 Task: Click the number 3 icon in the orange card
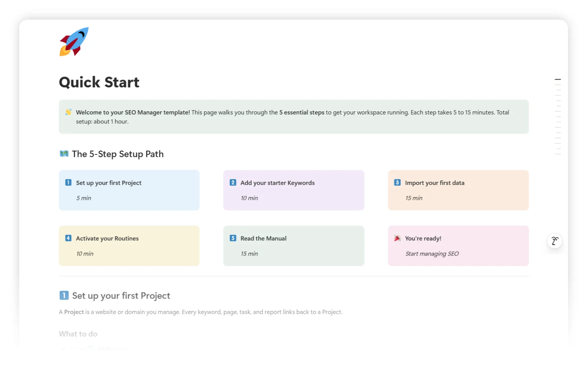(x=397, y=183)
